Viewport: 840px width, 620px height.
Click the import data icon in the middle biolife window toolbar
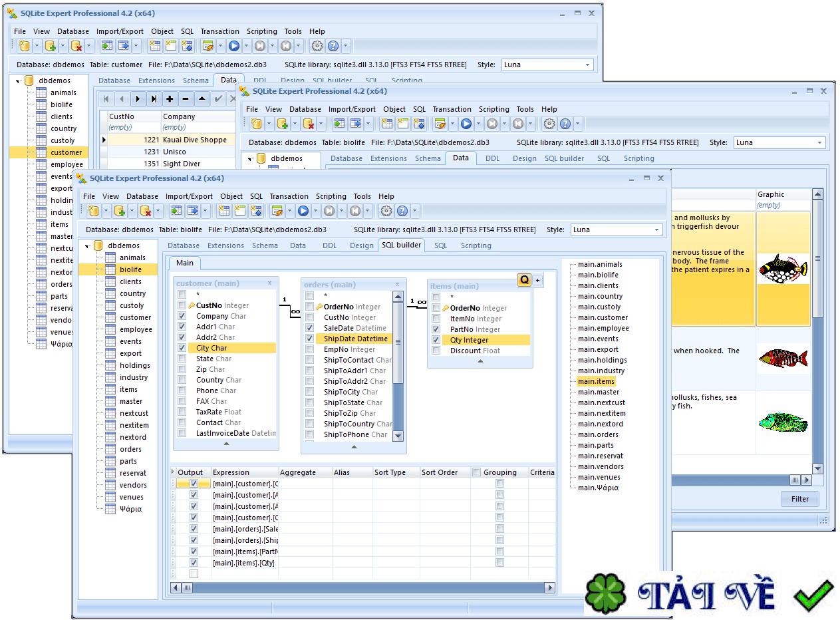coord(339,124)
